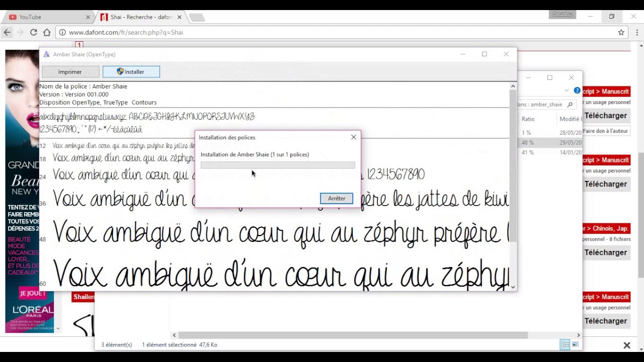
Task: Sort by the Ratio column header
Action: [x=528, y=119]
